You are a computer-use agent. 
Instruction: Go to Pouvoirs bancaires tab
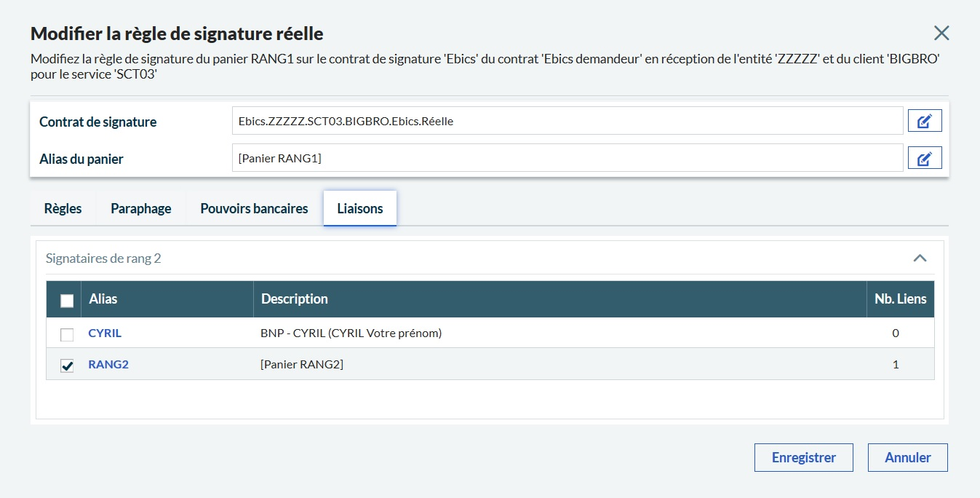(x=254, y=208)
